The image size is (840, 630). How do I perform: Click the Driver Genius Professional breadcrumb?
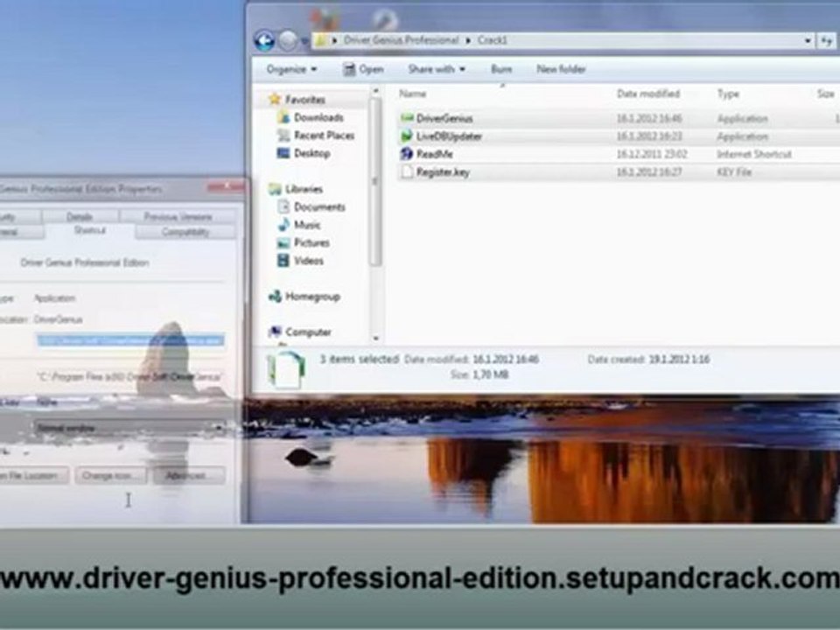pyautogui.click(x=401, y=40)
